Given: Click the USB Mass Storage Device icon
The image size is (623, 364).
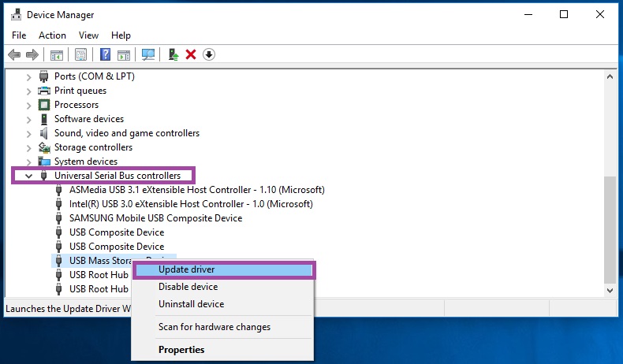Looking at the screenshot, I should pyautogui.click(x=59, y=261).
